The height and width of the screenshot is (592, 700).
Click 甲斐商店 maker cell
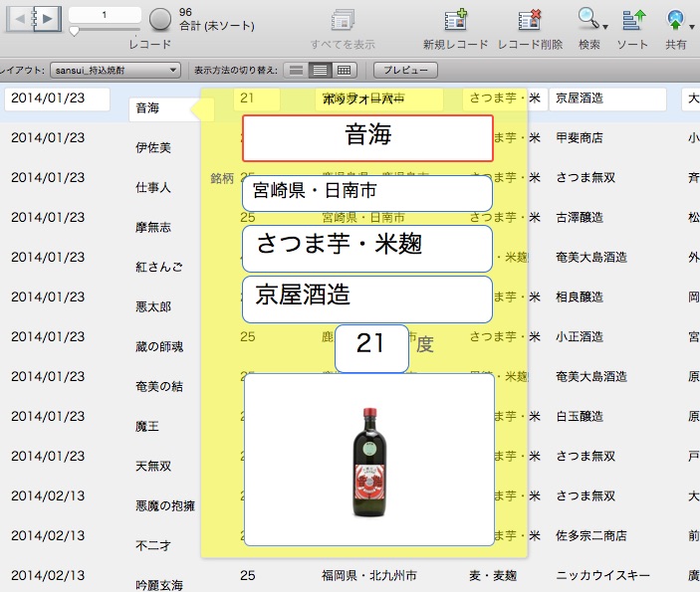pyautogui.click(x=579, y=138)
